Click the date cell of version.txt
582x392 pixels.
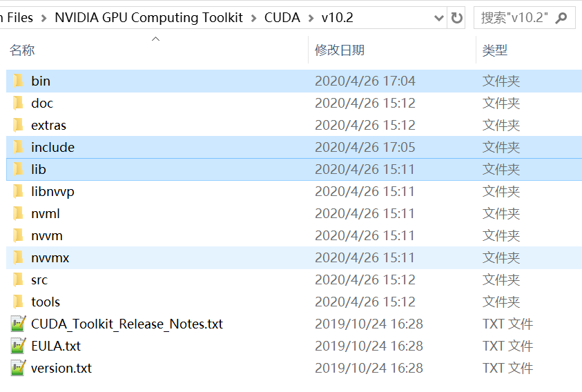pos(369,369)
